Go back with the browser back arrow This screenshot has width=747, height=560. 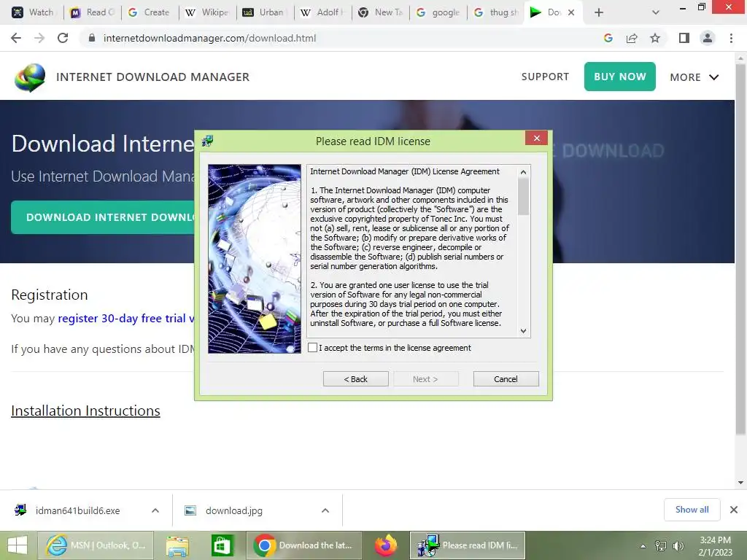coord(16,38)
